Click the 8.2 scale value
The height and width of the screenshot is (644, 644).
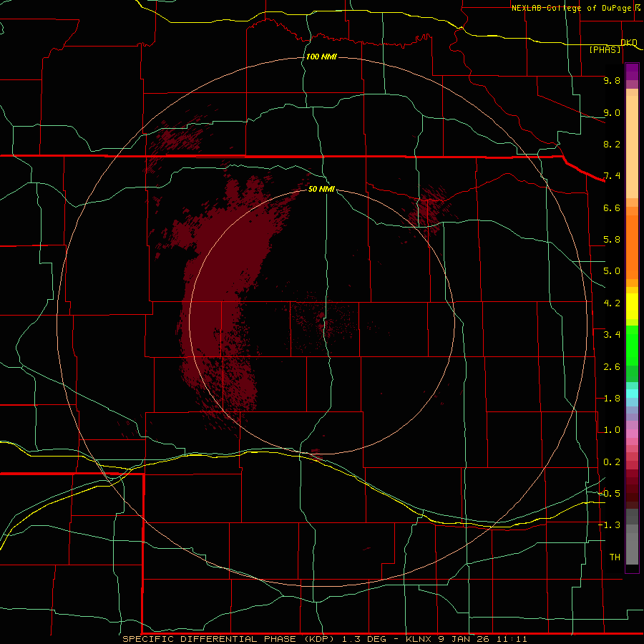[x=612, y=144]
